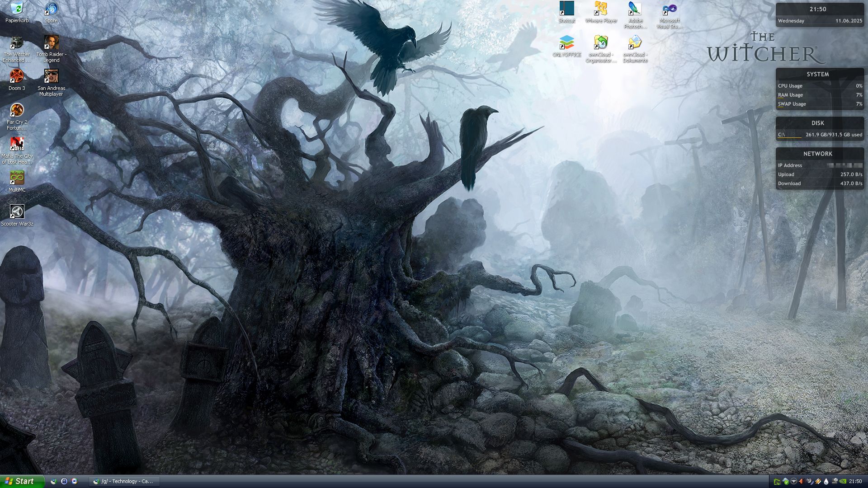Select the Scooter War3z shortcut
The width and height of the screenshot is (868, 488).
pyautogui.click(x=17, y=216)
